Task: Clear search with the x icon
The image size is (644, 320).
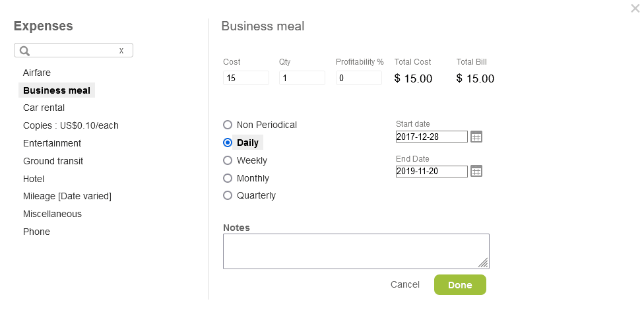Action: coord(121,50)
